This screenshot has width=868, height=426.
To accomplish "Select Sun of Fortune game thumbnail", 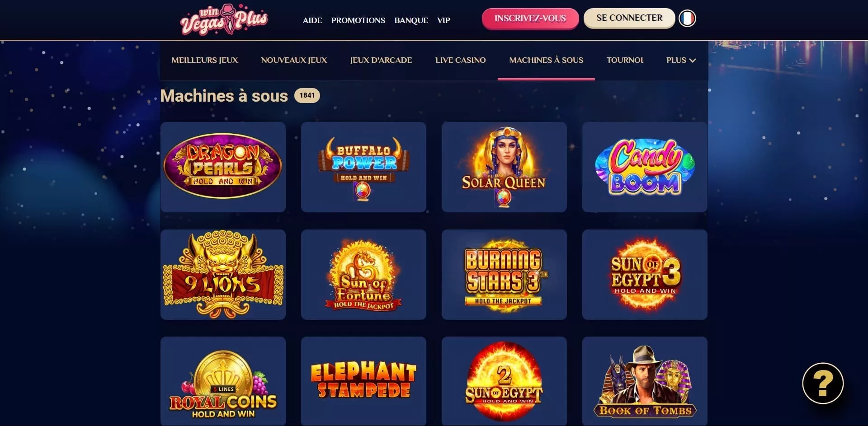I will pos(363,274).
